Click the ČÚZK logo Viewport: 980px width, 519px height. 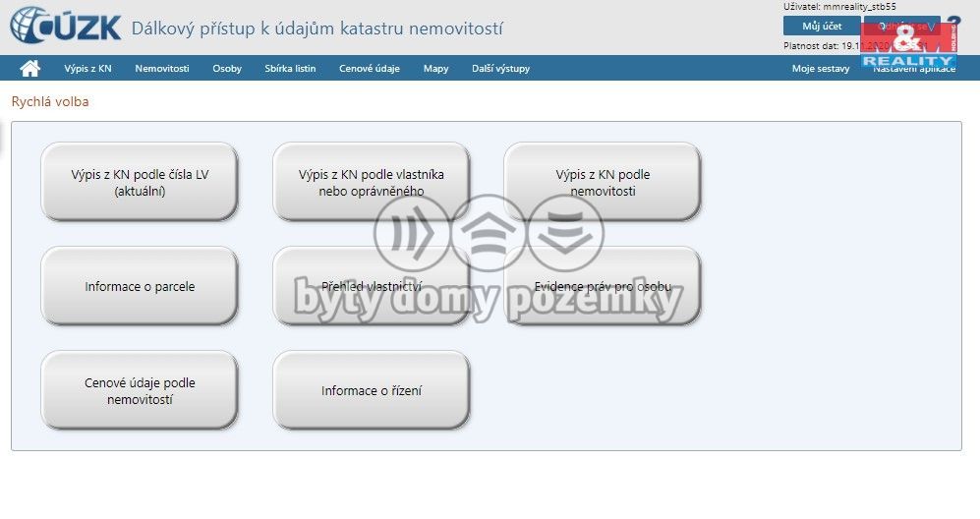(x=65, y=26)
